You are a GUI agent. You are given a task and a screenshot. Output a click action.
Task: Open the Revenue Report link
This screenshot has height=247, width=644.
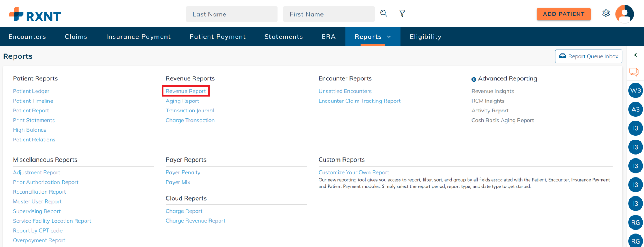pyautogui.click(x=186, y=91)
